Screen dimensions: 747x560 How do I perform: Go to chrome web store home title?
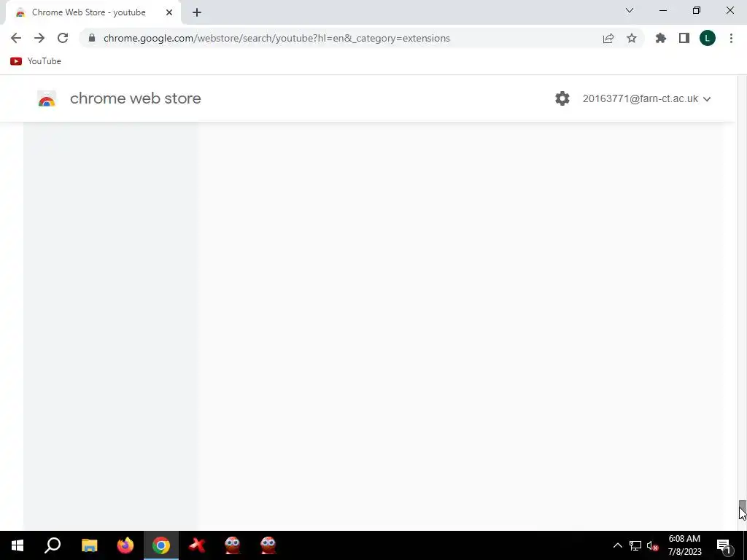135,98
